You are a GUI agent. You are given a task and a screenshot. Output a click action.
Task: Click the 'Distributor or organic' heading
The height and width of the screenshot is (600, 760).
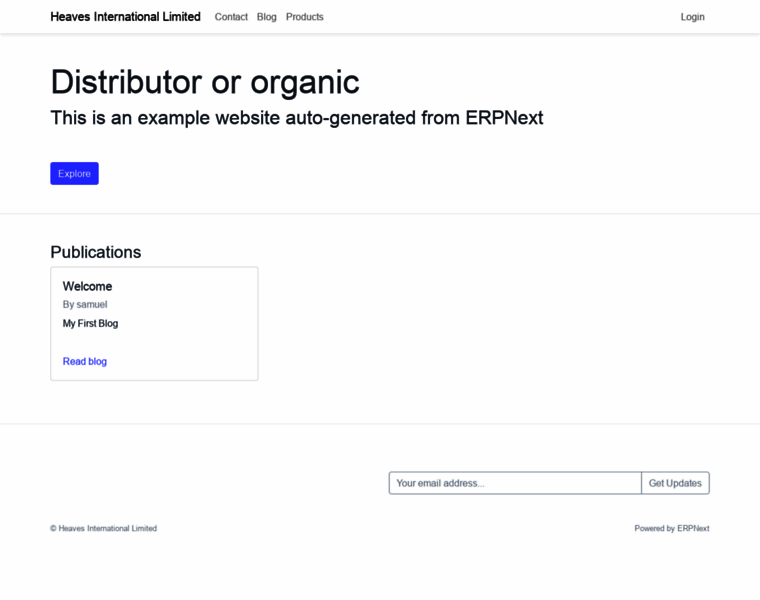tap(205, 82)
